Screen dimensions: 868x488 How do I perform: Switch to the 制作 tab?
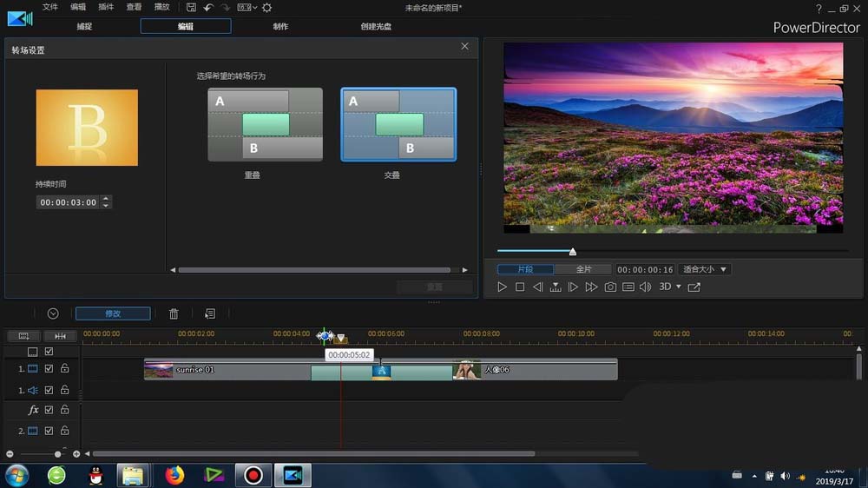pyautogui.click(x=280, y=26)
